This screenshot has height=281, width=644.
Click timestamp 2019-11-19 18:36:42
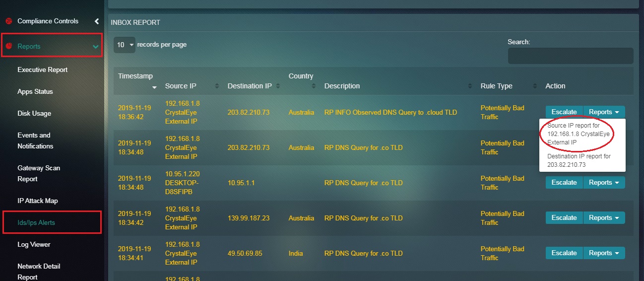(134, 113)
